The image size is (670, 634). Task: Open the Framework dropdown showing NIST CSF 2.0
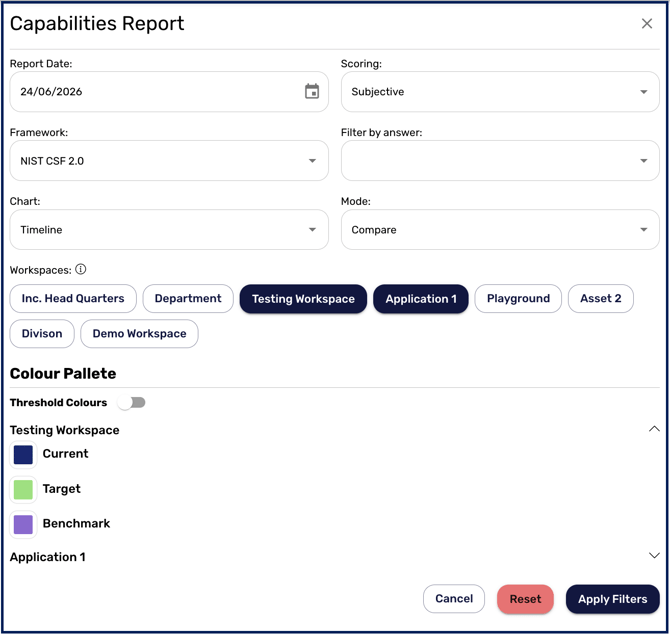pyautogui.click(x=169, y=161)
